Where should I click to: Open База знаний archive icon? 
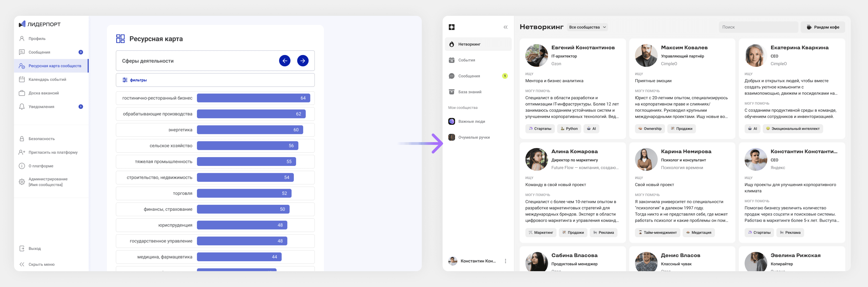(452, 92)
